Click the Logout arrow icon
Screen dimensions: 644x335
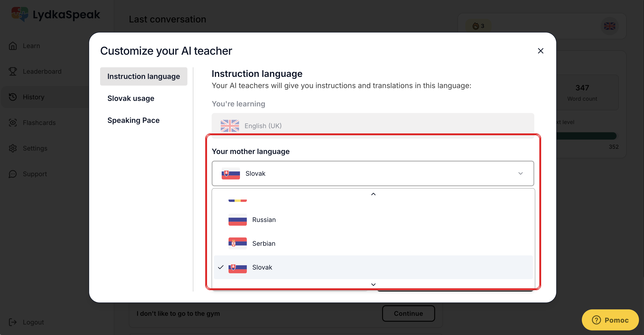[x=13, y=322]
